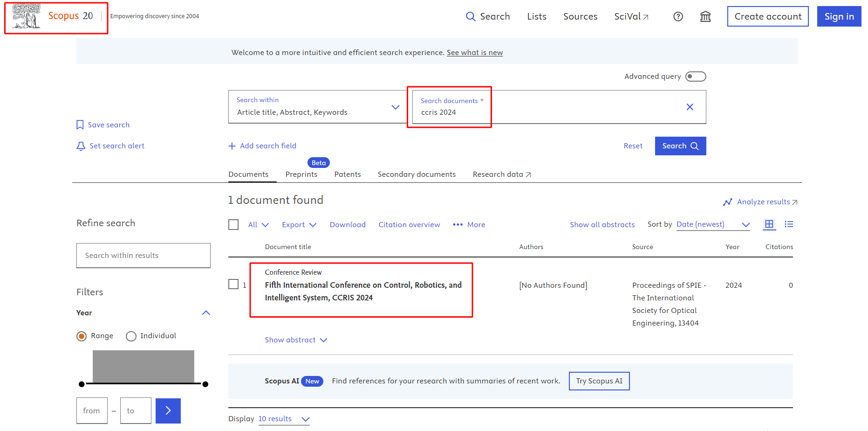Open the help question mark icon
The height and width of the screenshot is (431, 868).
click(678, 16)
